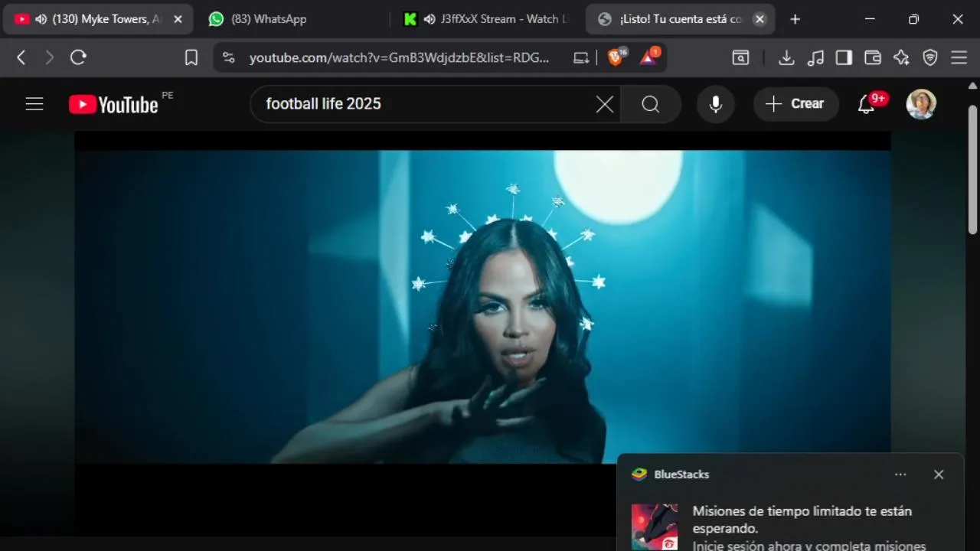The image size is (980, 551).
Task: Open the browser downloads icon
Action: pyautogui.click(x=786, y=57)
